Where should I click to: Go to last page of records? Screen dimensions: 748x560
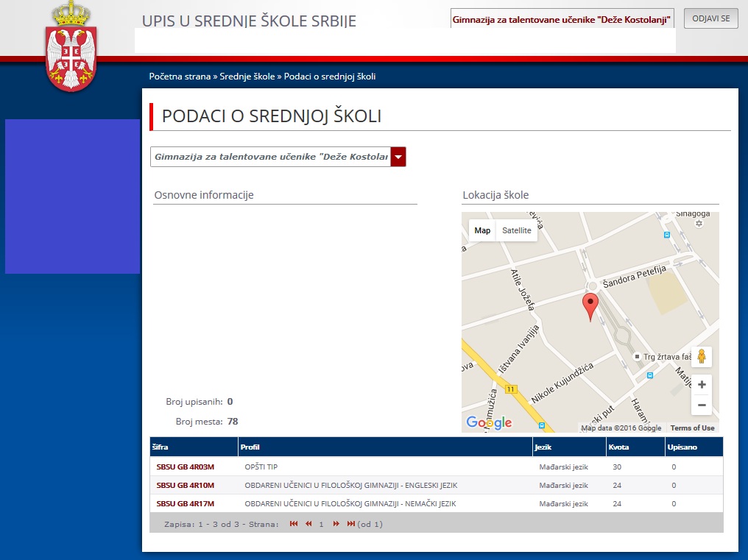click(350, 524)
